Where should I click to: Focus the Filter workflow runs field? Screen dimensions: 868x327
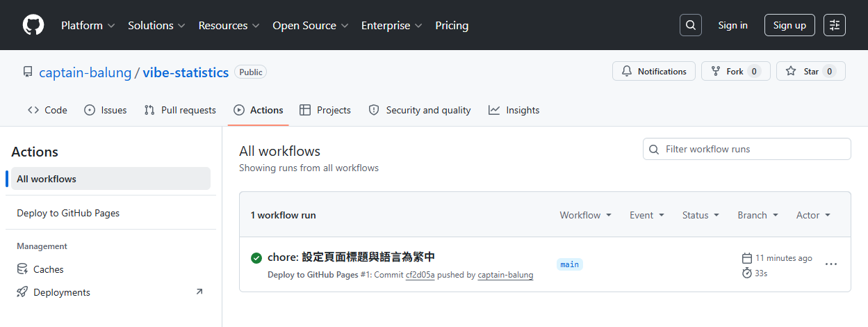tap(747, 149)
